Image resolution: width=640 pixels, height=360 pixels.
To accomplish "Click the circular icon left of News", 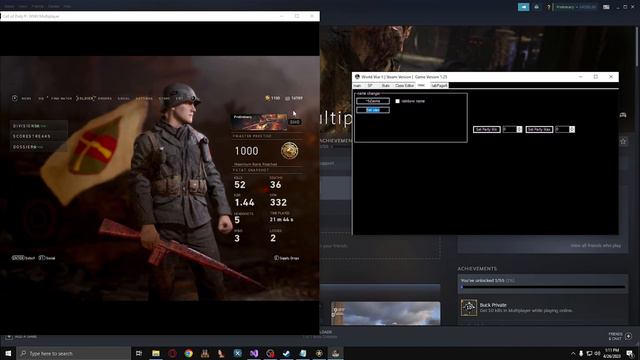I will [x=15, y=98].
